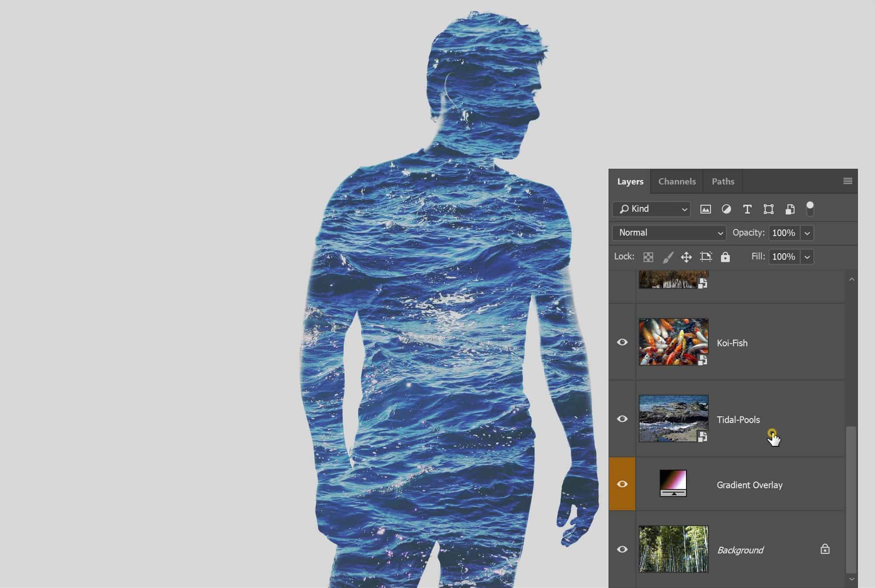The image size is (875, 588).
Task: Click the Background layer name
Action: 740,550
